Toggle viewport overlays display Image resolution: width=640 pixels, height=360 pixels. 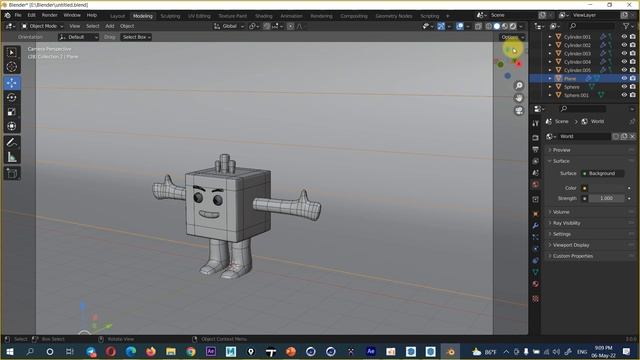(460, 26)
